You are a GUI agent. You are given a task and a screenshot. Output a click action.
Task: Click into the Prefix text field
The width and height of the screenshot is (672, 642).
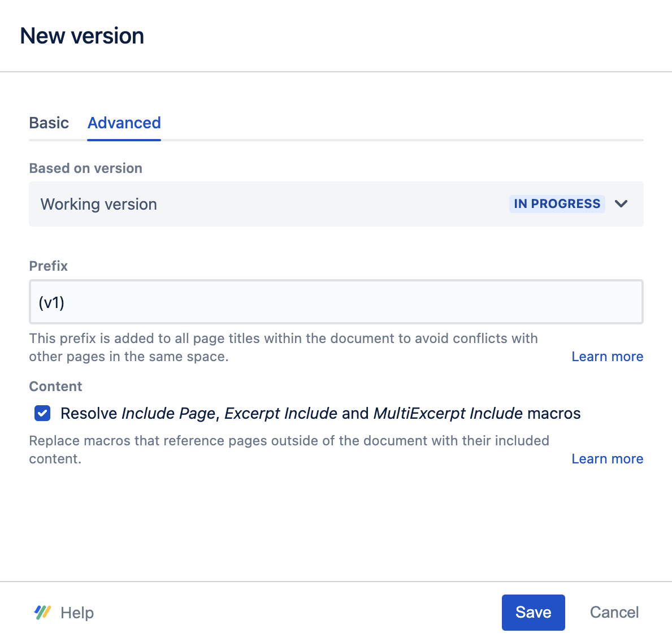336,302
